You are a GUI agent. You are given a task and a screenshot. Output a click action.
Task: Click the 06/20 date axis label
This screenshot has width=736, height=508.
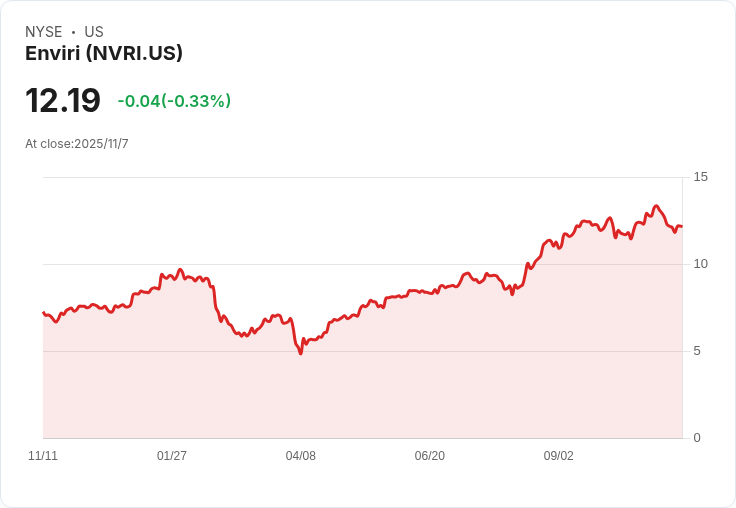[x=430, y=456]
